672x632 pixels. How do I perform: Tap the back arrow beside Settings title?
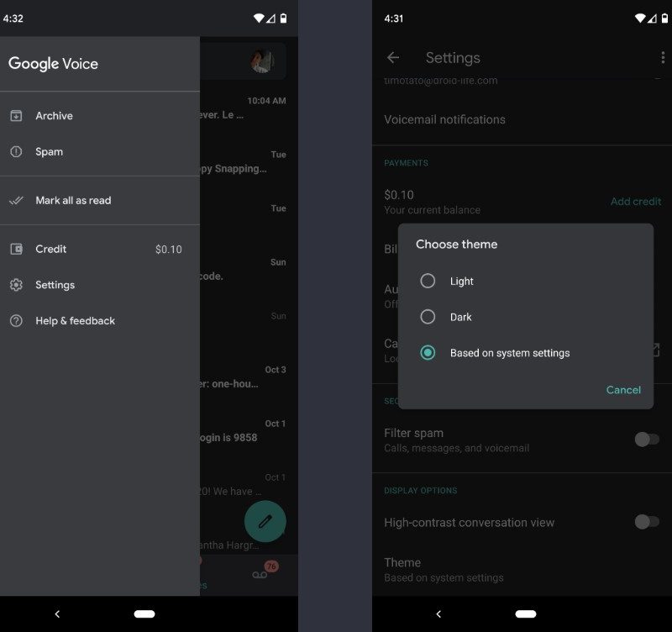[x=393, y=57]
